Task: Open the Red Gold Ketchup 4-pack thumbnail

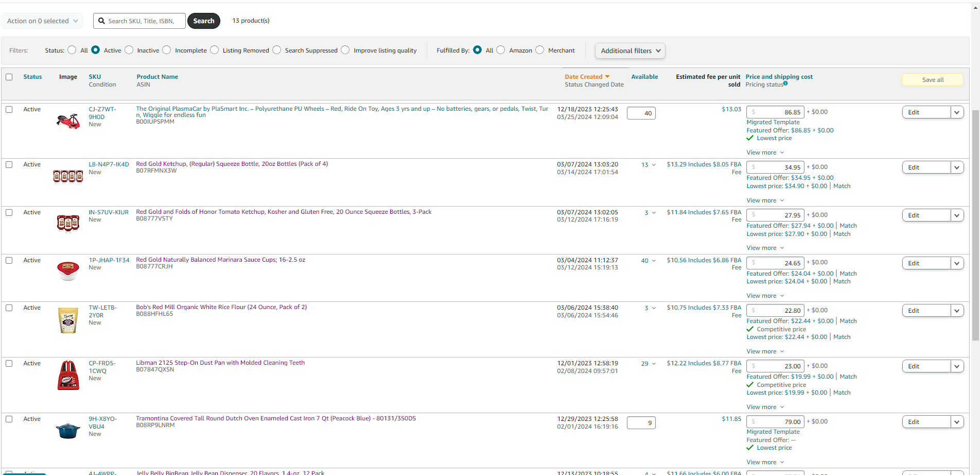Action: pyautogui.click(x=68, y=176)
